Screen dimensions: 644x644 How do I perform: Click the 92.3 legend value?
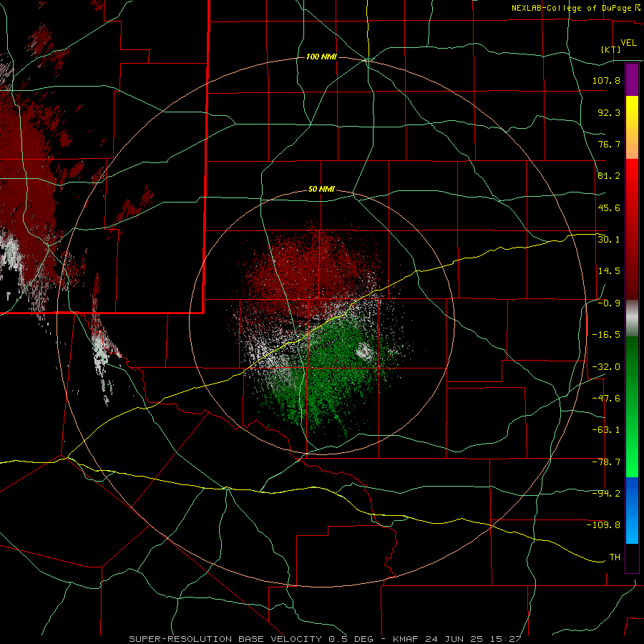pos(609,112)
